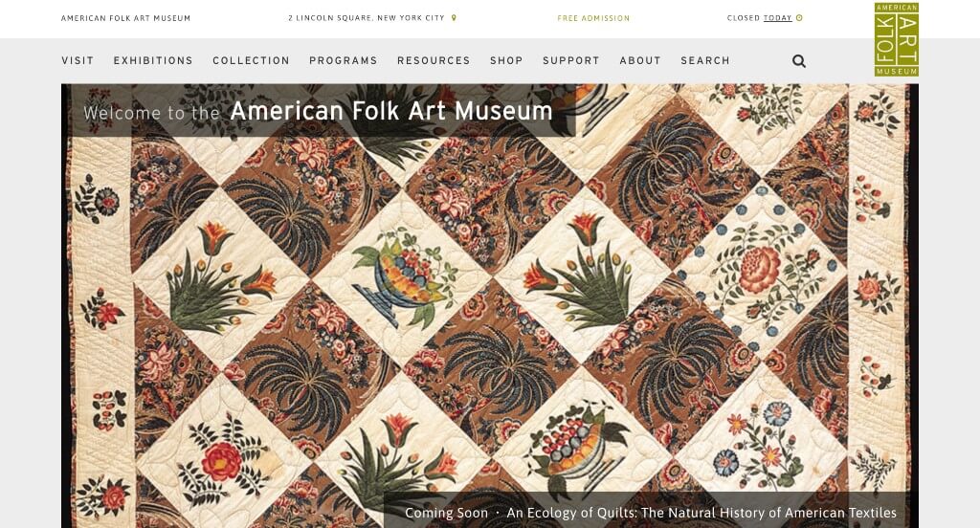
Task: Click the American Folk Art Museum header text
Action: [125, 18]
